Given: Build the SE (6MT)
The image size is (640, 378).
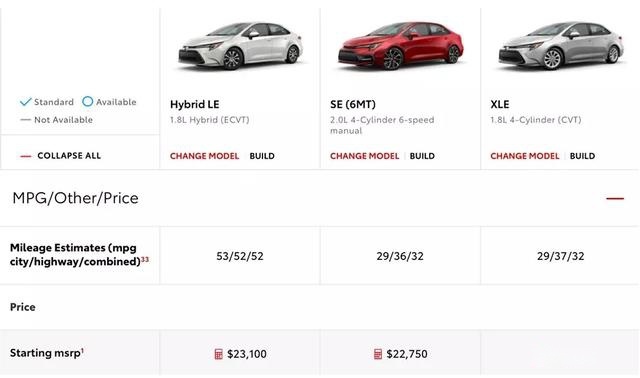Looking at the screenshot, I should [x=422, y=156].
